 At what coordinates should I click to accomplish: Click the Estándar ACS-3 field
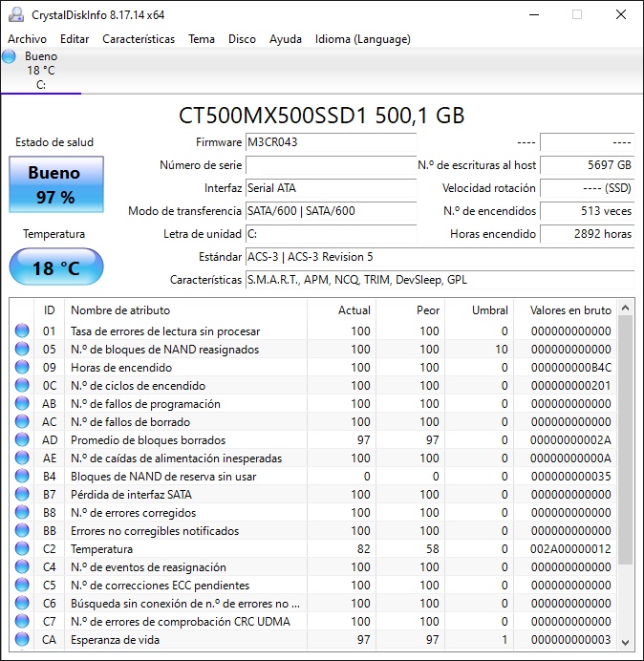click(440, 257)
